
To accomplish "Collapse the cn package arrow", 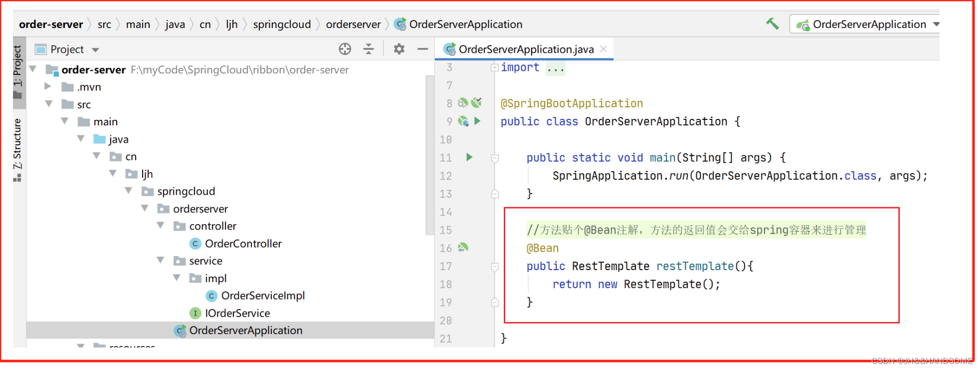I will click(97, 156).
